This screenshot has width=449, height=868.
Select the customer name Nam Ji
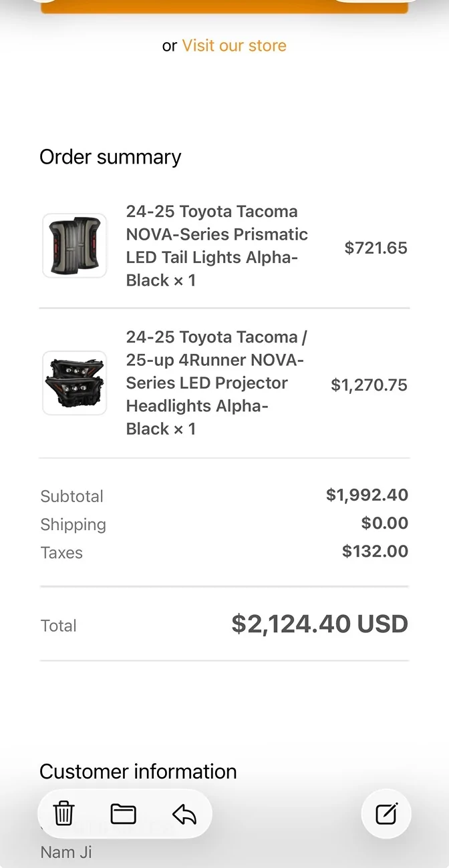click(x=66, y=852)
